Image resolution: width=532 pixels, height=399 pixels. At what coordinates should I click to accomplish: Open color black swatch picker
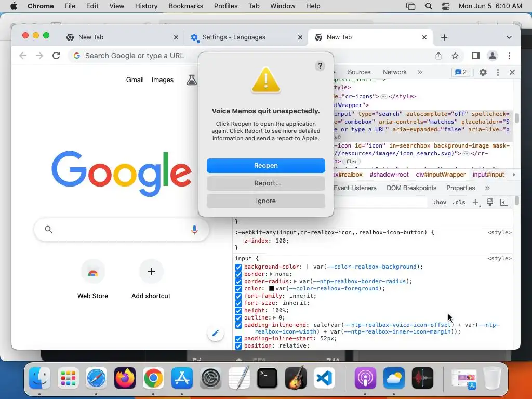272,288
